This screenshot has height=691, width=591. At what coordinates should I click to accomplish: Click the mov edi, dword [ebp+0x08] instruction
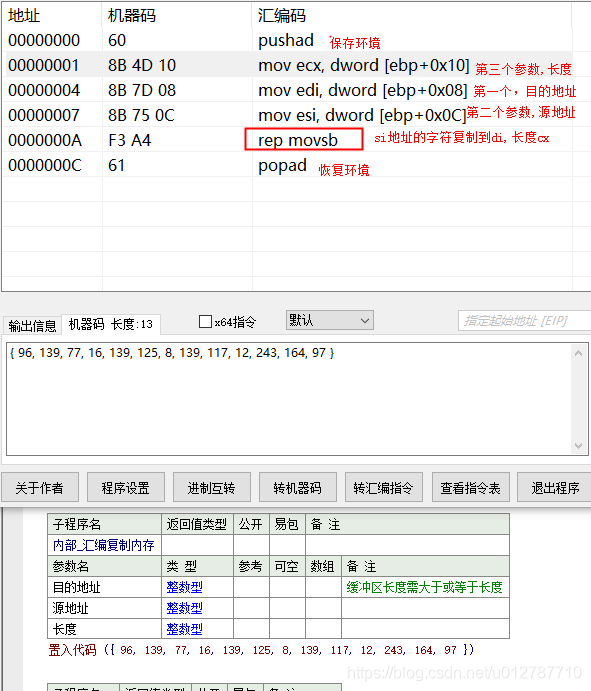pos(363,91)
